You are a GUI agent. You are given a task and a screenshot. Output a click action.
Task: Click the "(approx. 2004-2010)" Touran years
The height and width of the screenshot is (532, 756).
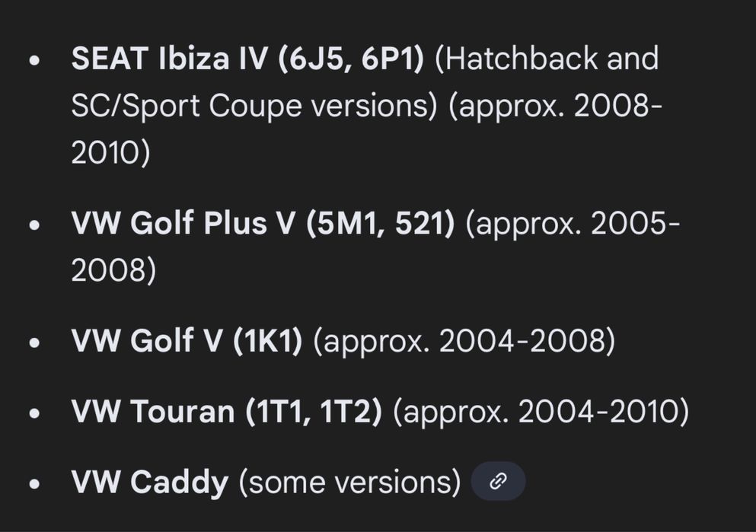click(541, 412)
